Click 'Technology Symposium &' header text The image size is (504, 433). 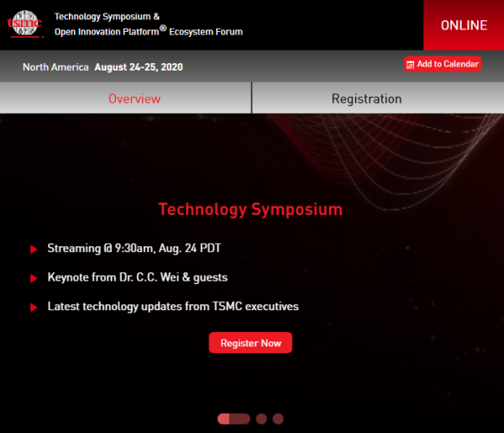[x=107, y=17]
